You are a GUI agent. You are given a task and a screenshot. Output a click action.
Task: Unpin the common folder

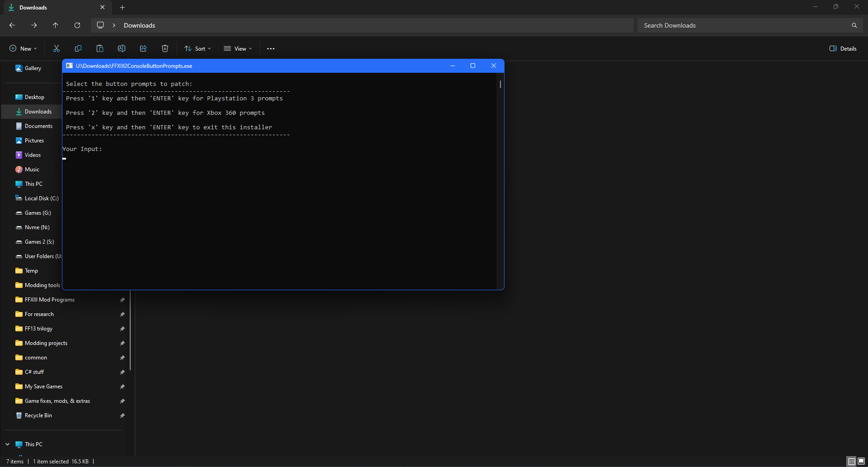pyautogui.click(x=122, y=358)
